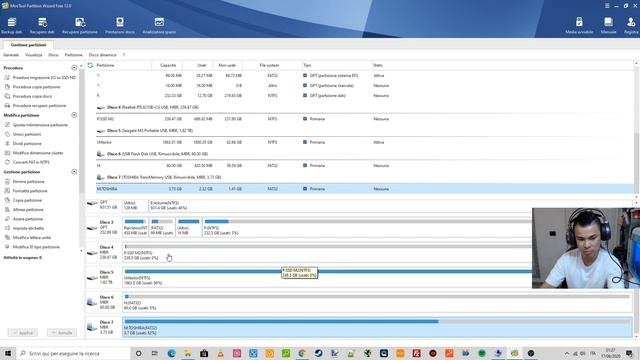Open the ? help menu
The height and width of the screenshot is (360, 640).
coord(124,55)
